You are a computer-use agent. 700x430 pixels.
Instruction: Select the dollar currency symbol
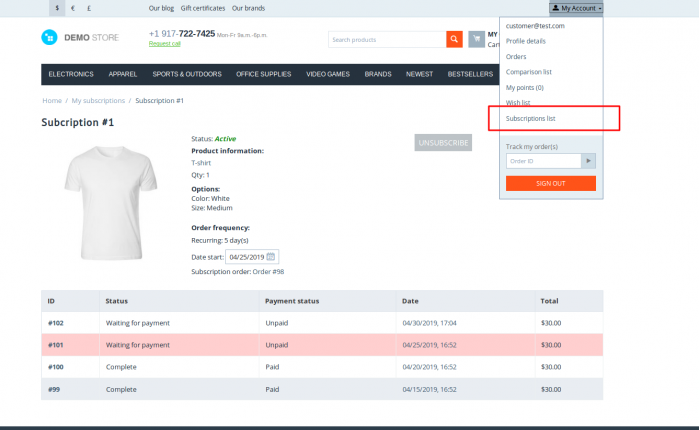[x=57, y=8]
